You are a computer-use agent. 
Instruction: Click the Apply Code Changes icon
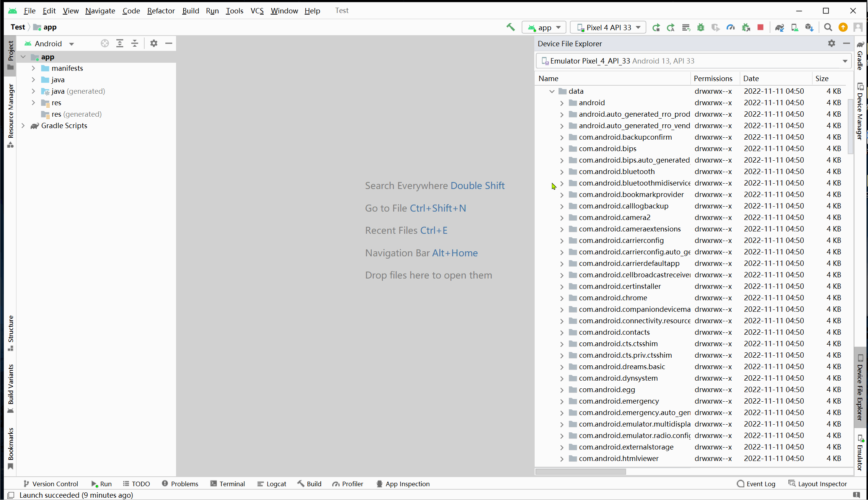[x=686, y=28]
